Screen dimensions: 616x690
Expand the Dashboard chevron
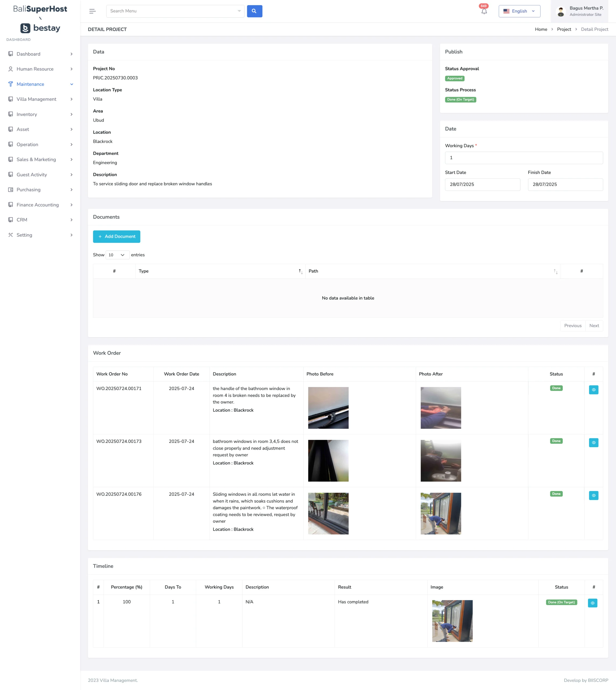click(71, 54)
